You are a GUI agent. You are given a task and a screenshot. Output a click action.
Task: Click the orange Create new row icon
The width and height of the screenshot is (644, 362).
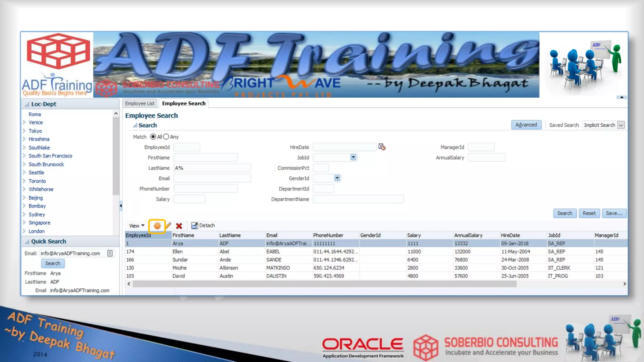[x=157, y=226]
